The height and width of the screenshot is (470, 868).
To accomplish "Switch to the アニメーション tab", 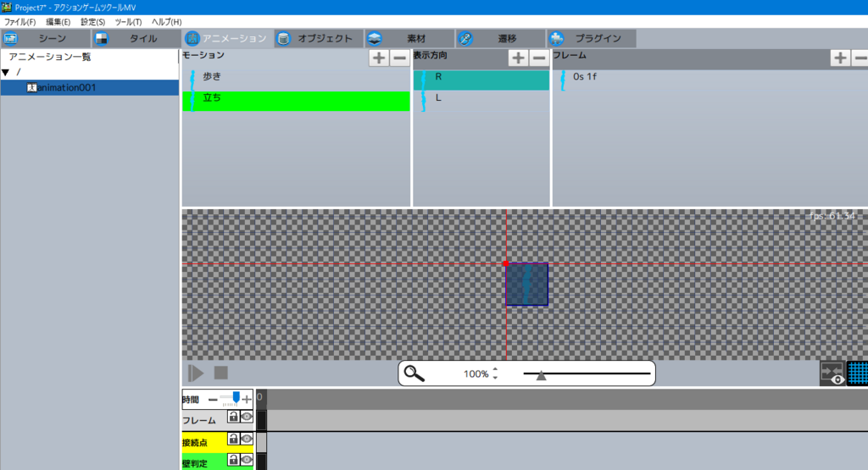I will [227, 39].
